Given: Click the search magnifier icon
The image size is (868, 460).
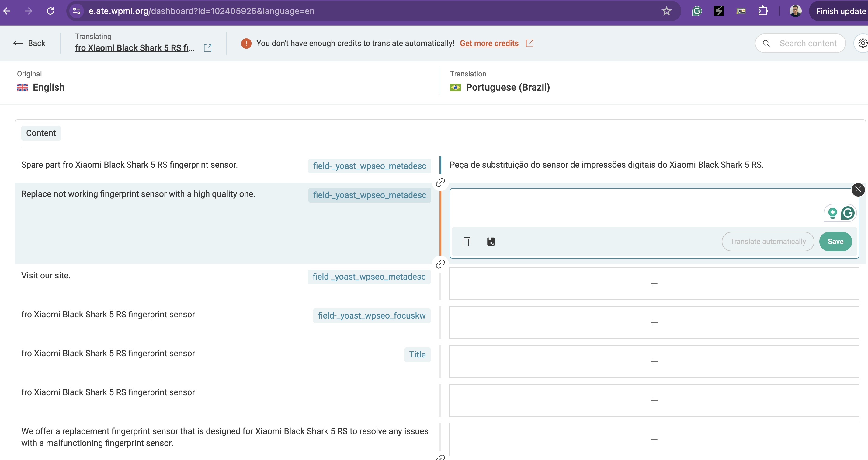Looking at the screenshot, I should [766, 44].
